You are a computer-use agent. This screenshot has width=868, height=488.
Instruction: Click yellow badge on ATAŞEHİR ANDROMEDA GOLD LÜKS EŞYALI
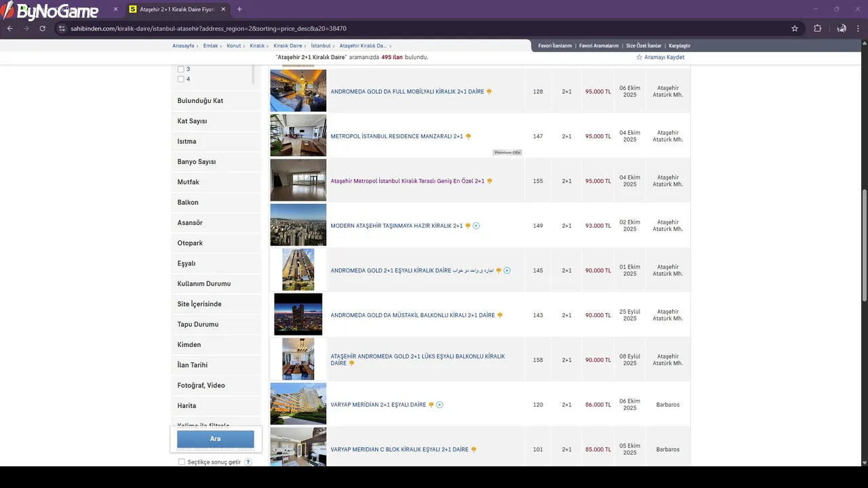click(x=351, y=363)
